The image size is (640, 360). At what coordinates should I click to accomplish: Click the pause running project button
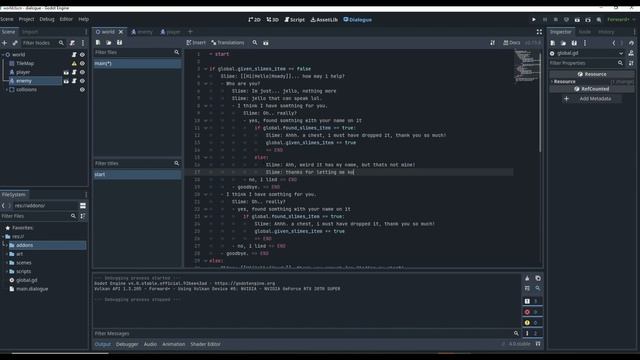click(544, 20)
